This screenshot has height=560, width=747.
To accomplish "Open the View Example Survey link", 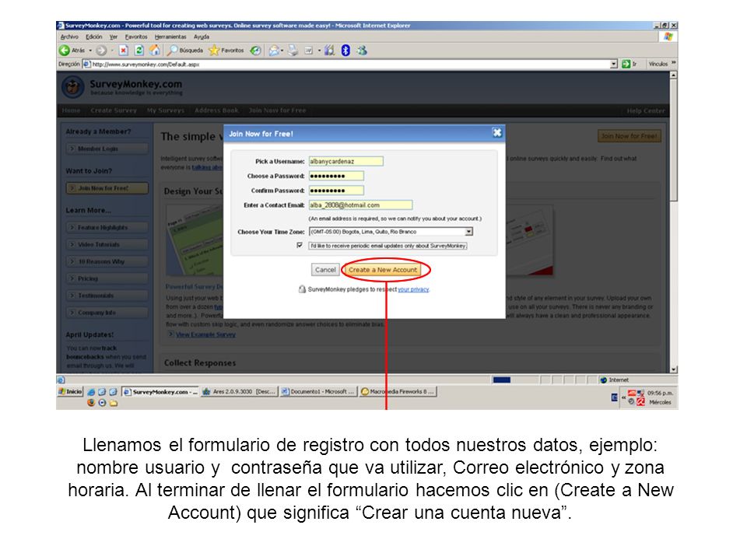I will click(x=205, y=334).
